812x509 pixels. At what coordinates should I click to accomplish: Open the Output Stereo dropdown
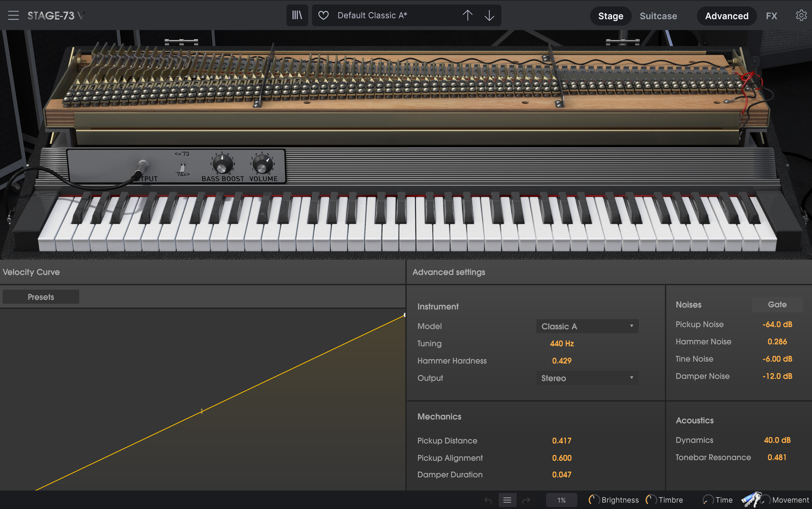click(x=587, y=378)
